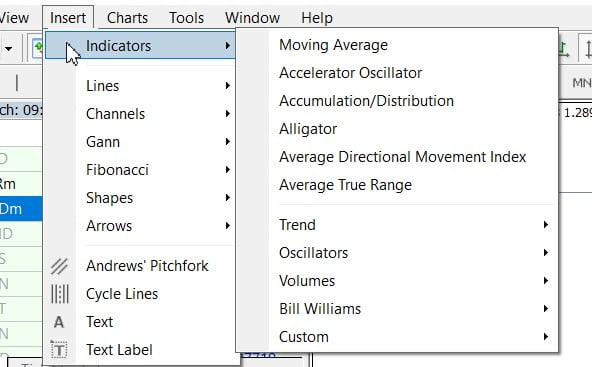
Task: Open the Tools menu
Action: pyautogui.click(x=187, y=18)
